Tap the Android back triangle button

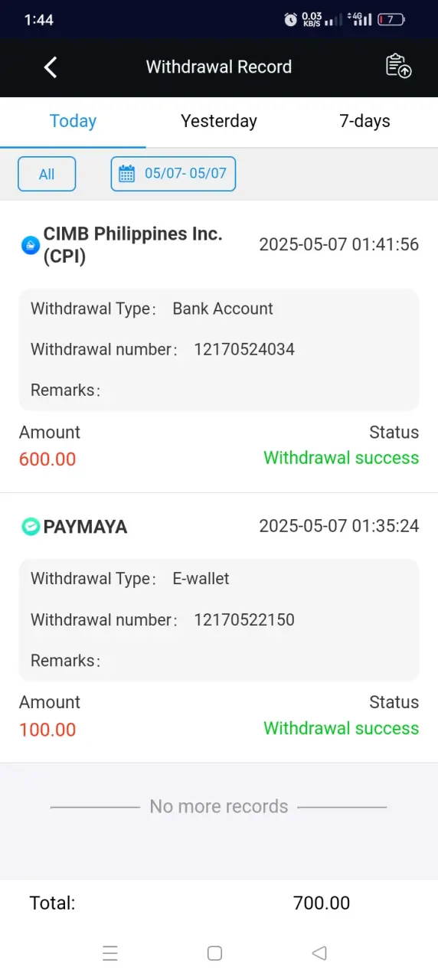pos(319,953)
